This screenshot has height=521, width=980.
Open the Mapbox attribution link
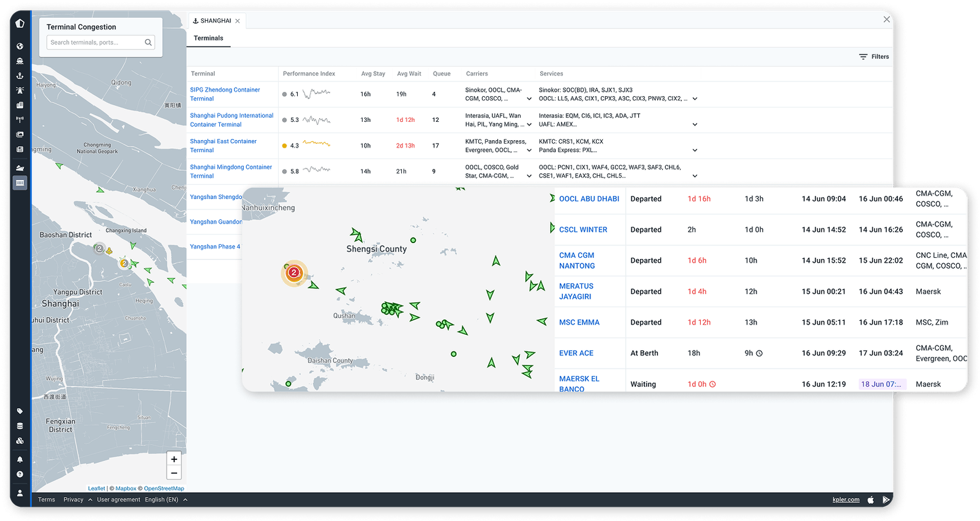[126, 489]
